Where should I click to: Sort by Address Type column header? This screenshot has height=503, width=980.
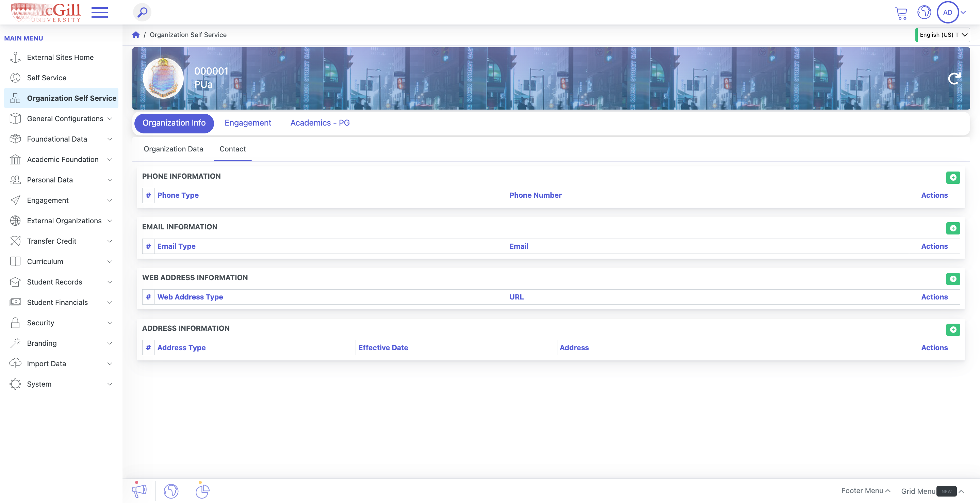pyautogui.click(x=181, y=348)
